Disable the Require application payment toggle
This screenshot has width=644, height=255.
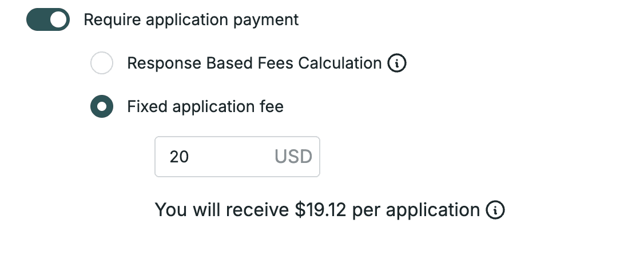click(48, 19)
